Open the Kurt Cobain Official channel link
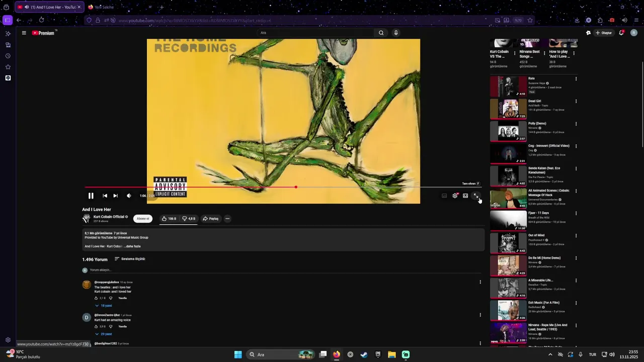This screenshot has height=362, width=644. [109, 217]
